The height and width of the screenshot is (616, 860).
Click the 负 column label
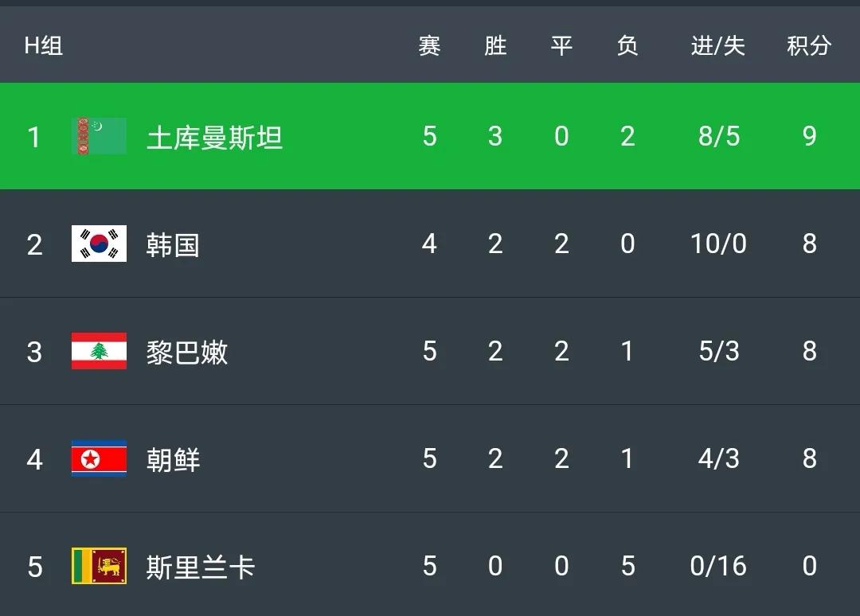coord(628,45)
